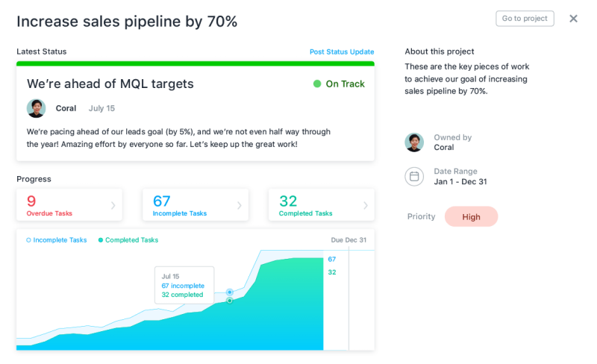Open the 9 Overdue Tasks card
Image resolution: width=597 pixels, height=364 pixels.
coord(69,205)
